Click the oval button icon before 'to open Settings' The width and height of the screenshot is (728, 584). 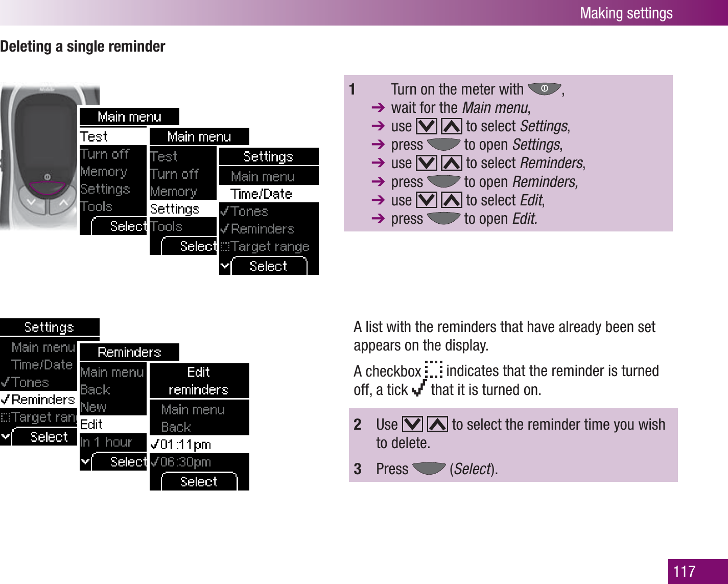tap(443, 145)
